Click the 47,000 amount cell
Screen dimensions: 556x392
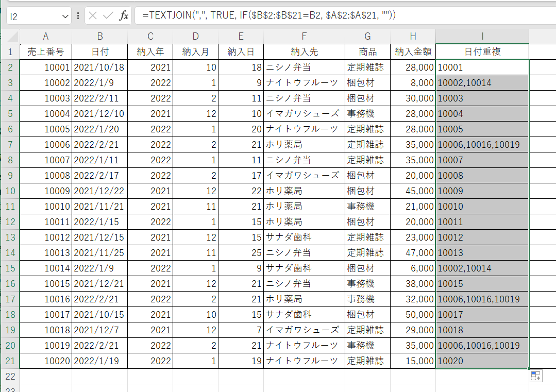413,253
